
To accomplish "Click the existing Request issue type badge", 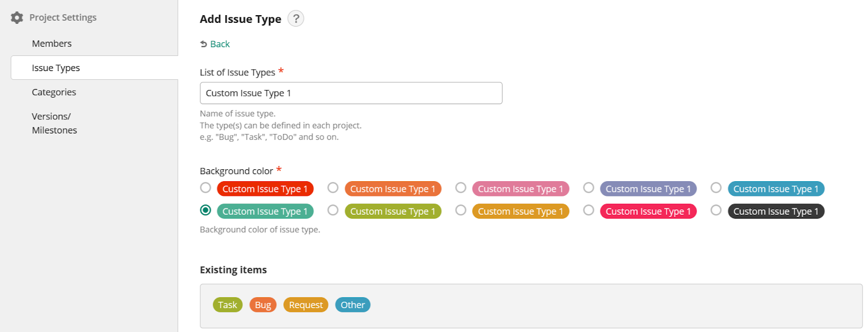I will [305, 305].
